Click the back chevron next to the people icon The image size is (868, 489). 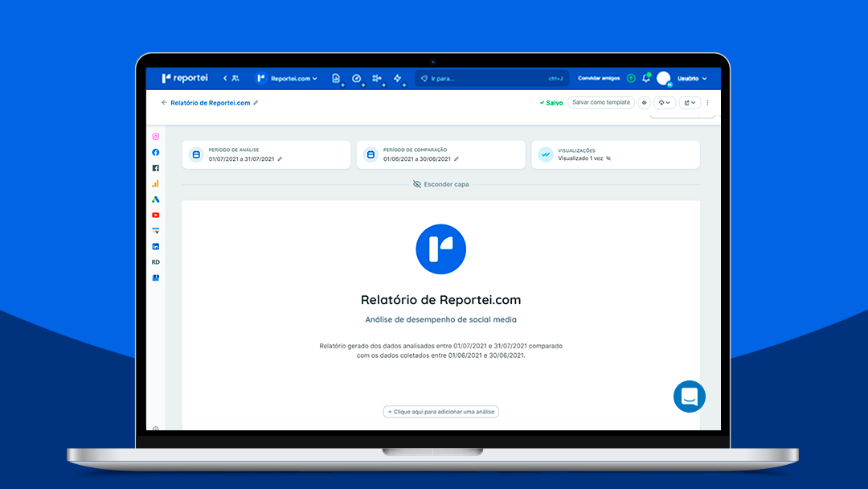pos(225,79)
